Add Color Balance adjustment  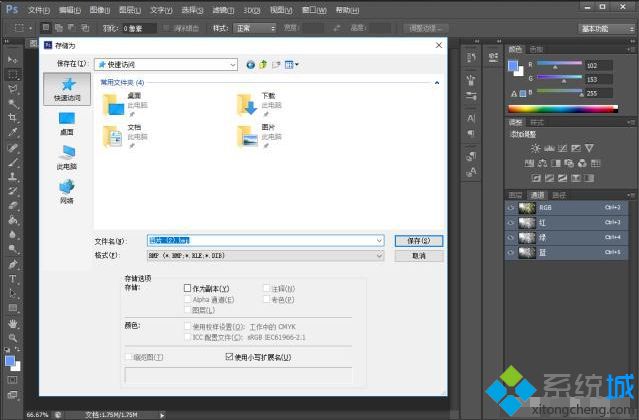[x=542, y=163]
